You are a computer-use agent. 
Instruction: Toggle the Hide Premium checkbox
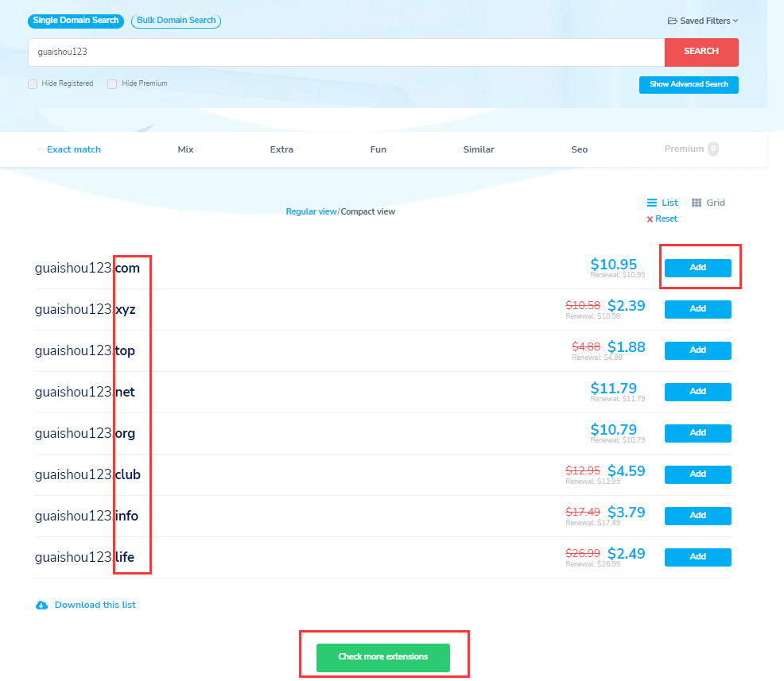[x=112, y=84]
